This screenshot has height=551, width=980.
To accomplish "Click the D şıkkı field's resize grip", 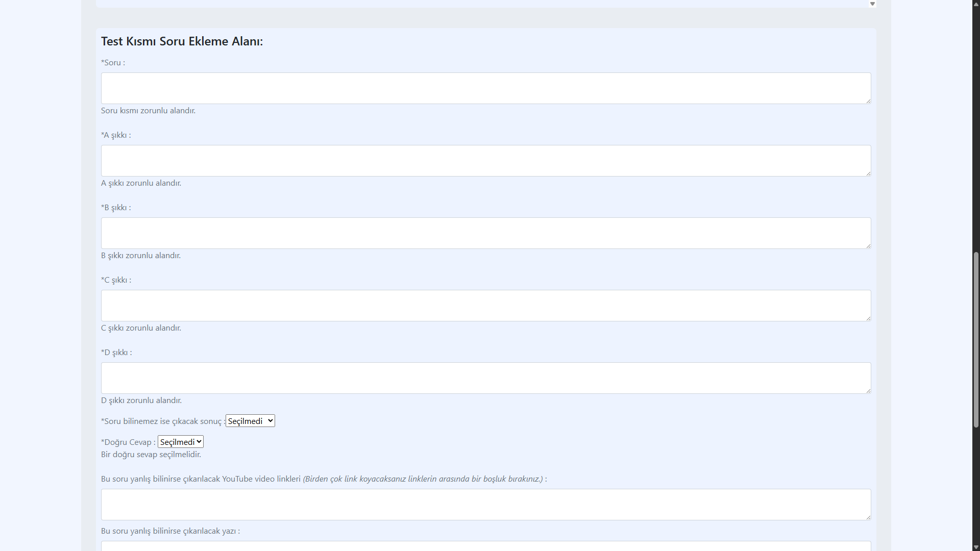I will coord(868,391).
